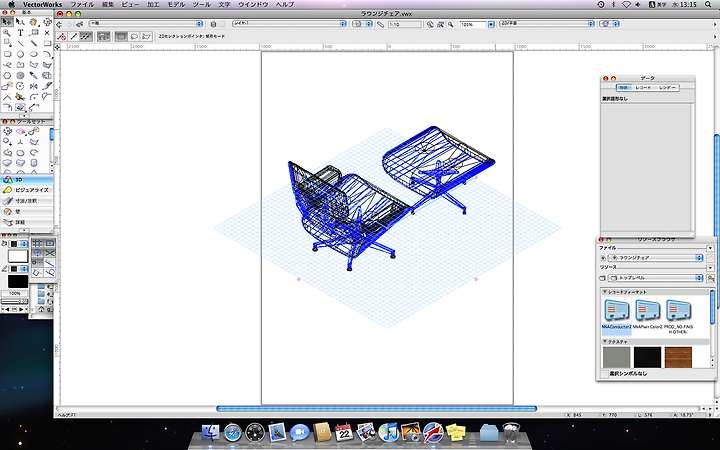
Task: Select the Pan hand tool
Action: [x=34, y=22]
